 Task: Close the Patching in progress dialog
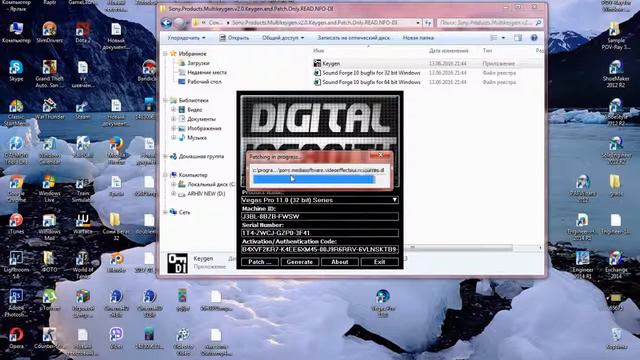click(x=380, y=156)
